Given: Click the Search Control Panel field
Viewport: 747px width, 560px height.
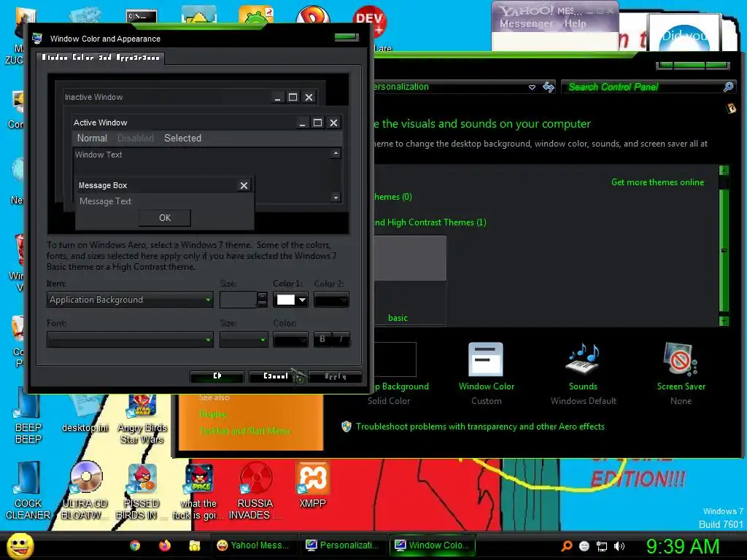Looking at the screenshot, I should click(643, 87).
